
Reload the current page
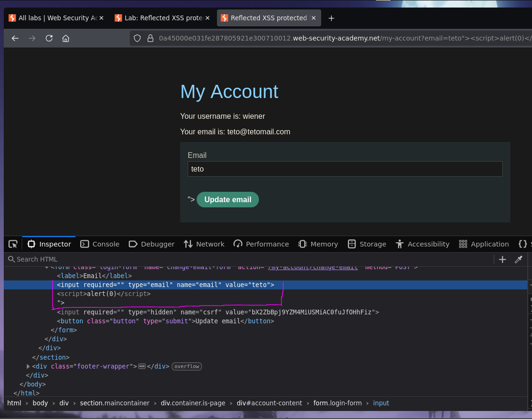49,38
